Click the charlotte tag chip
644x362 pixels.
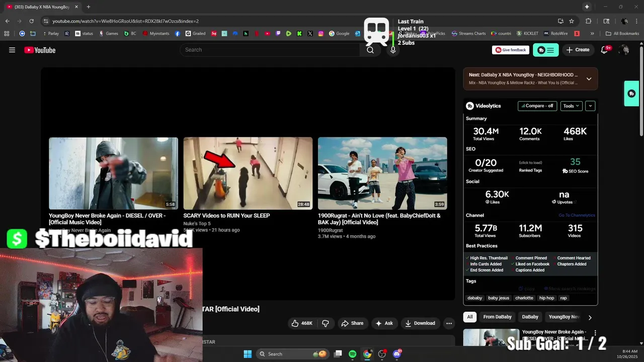click(524, 298)
